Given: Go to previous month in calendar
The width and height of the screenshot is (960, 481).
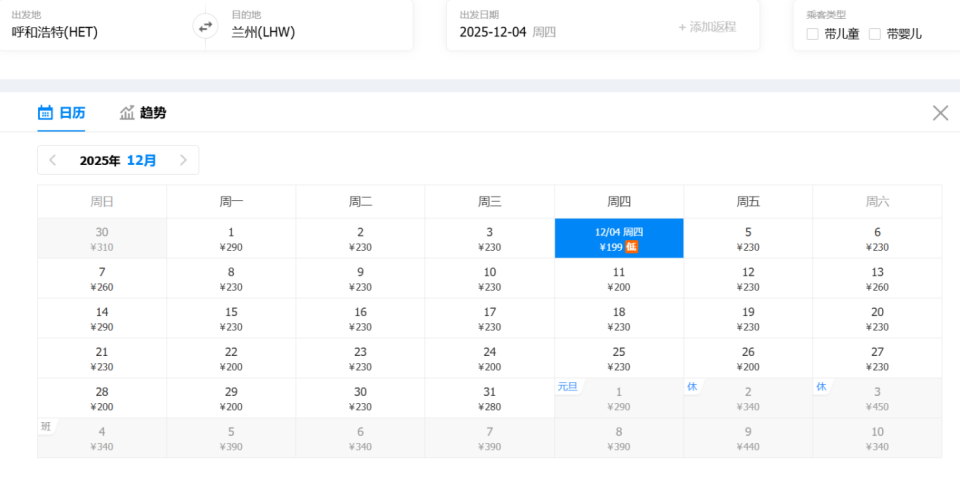Looking at the screenshot, I should (x=53, y=160).
